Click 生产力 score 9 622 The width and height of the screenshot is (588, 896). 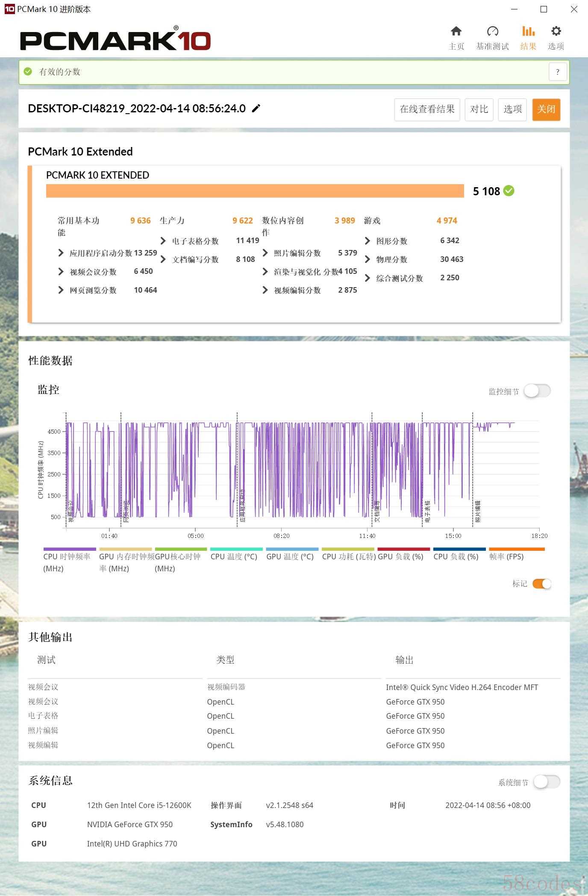(x=243, y=220)
